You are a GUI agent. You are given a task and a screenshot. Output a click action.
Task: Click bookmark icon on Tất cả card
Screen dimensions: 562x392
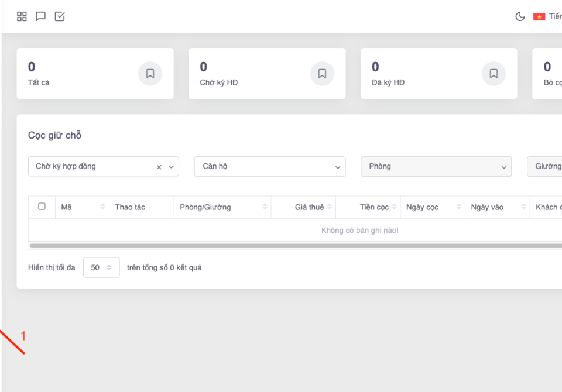(150, 74)
